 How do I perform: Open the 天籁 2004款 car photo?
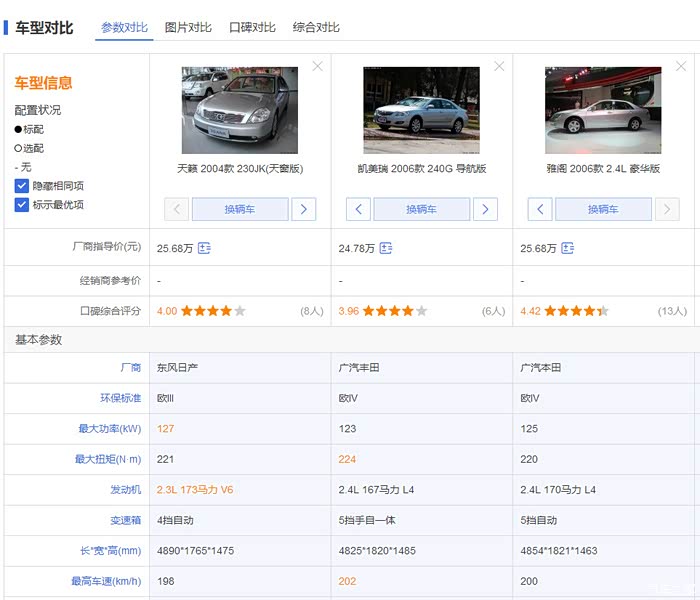click(240, 110)
